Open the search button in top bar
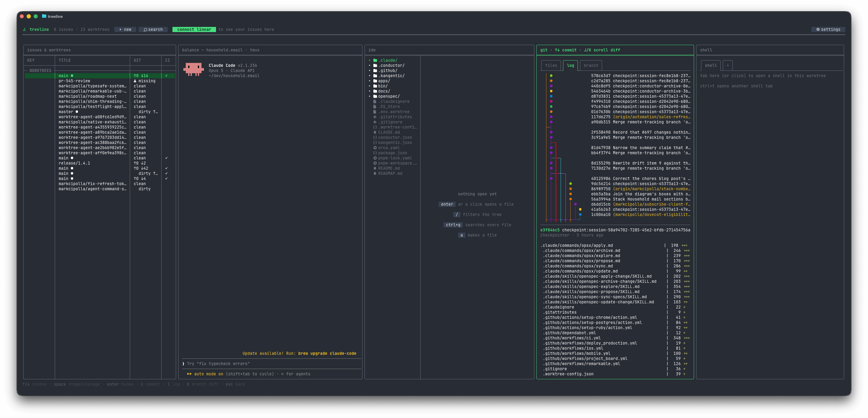The width and height of the screenshot is (868, 418). [x=153, y=30]
